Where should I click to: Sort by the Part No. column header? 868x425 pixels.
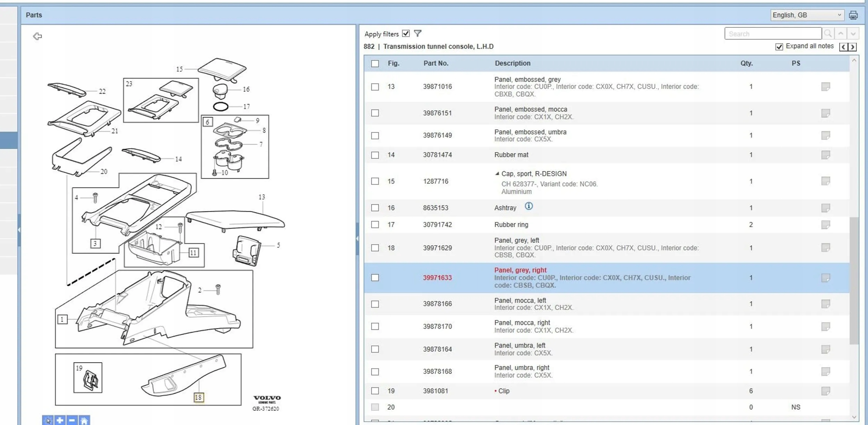click(x=436, y=63)
